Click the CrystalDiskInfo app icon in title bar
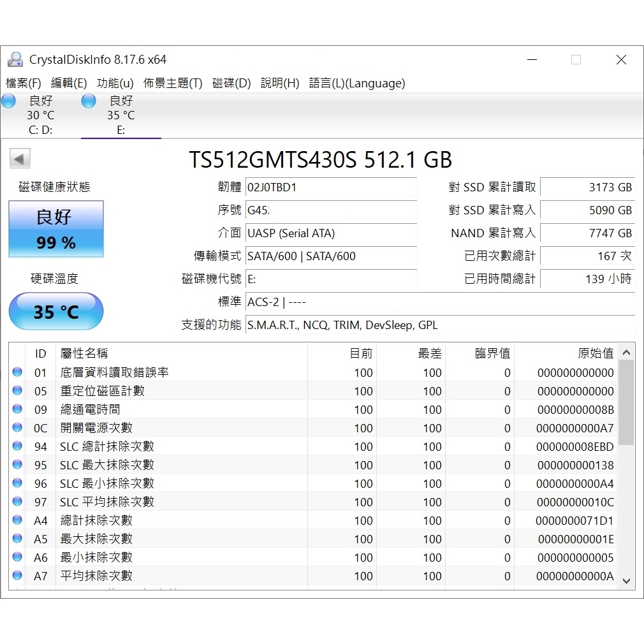Screen dimensions: 644x644 tap(15, 59)
